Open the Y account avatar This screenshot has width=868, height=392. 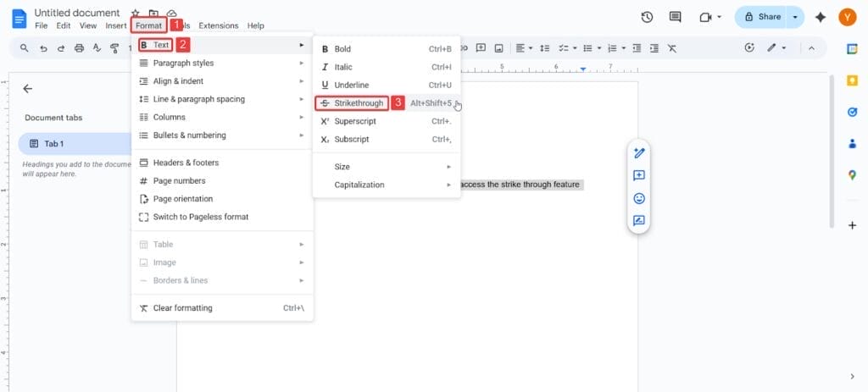[x=847, y=17]
